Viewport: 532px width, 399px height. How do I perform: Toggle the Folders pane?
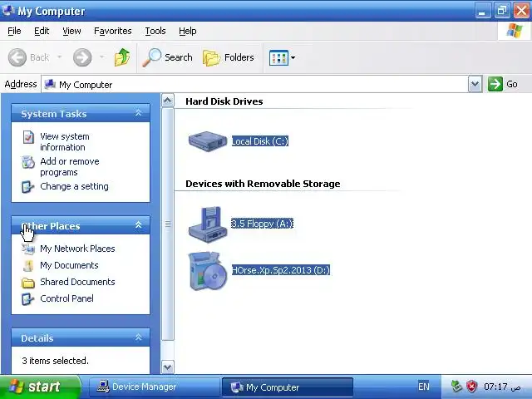click(x=229, y=57)
